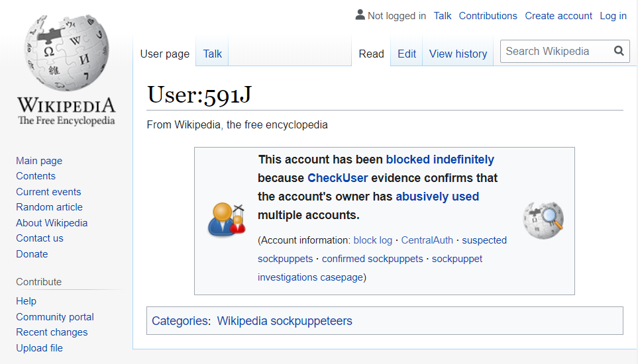Open the blocked indefinitely link

click(440, 159)
